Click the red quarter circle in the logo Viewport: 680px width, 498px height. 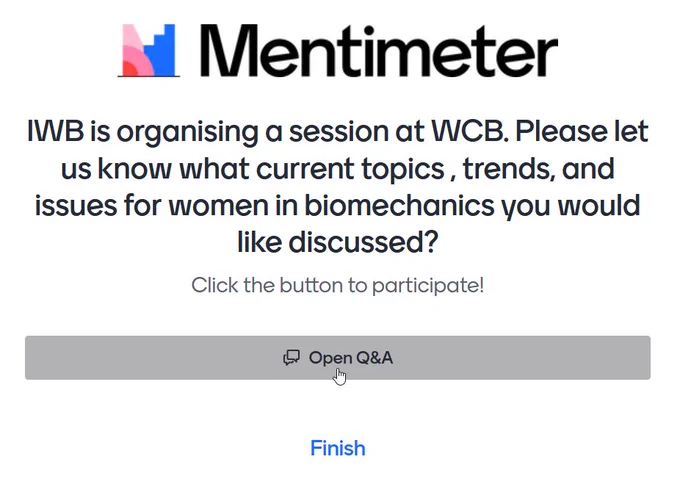click(x=129, y=69)
